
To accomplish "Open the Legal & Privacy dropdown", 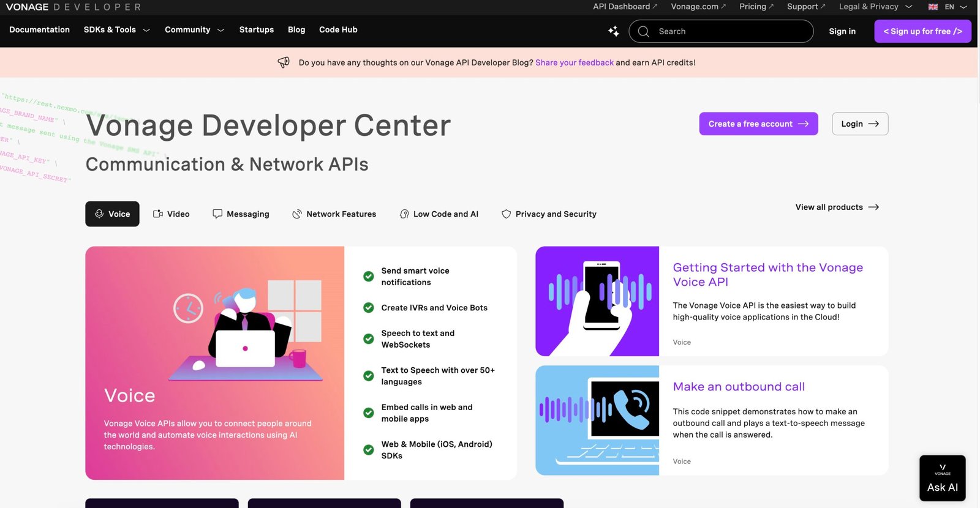I will pos(875,7).
